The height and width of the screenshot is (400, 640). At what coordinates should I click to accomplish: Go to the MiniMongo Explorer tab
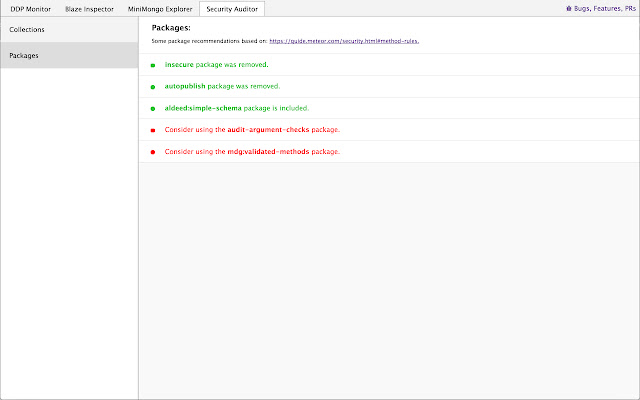[160, 8]
